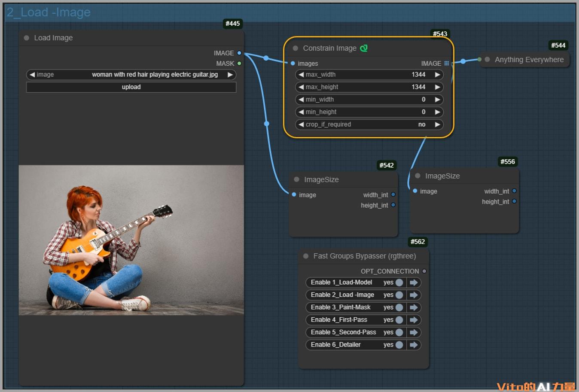
Task: Click node ID badge #544
Action: (558, 45)
